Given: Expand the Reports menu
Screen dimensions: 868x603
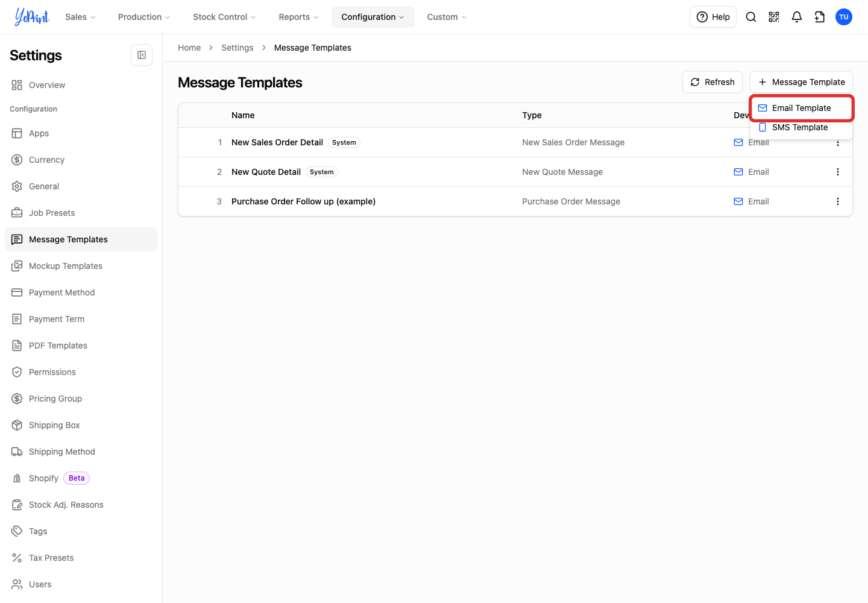Looking at the screenshot, I should pyautogui.click(x=298, y=17).
